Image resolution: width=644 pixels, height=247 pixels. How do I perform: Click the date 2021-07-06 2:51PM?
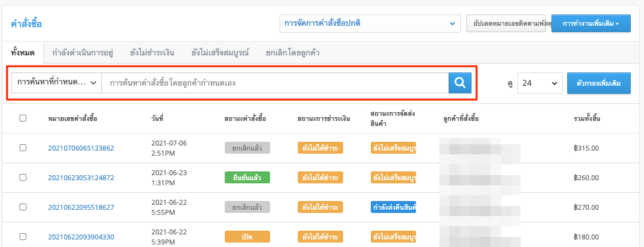click(169, 148)
